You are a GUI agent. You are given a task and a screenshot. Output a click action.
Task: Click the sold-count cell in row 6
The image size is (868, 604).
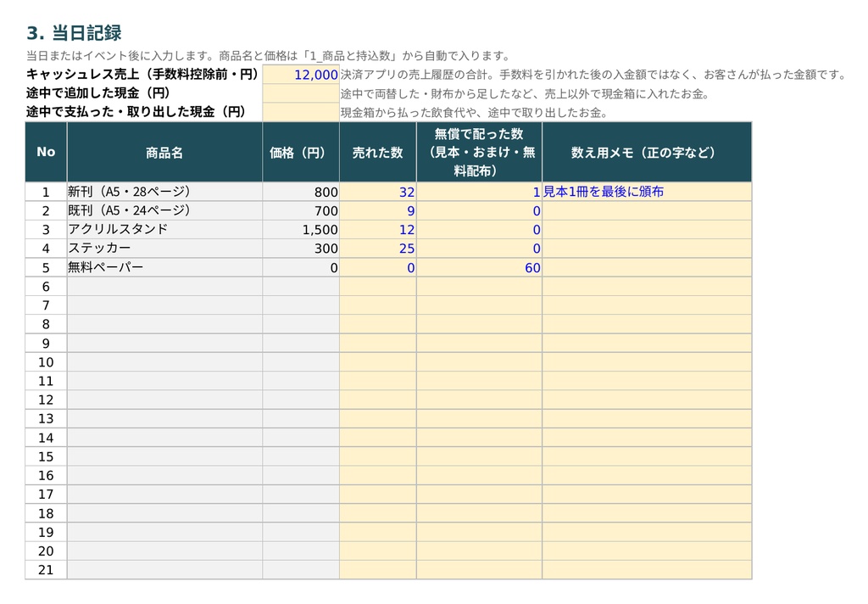(x=377, y=287)
